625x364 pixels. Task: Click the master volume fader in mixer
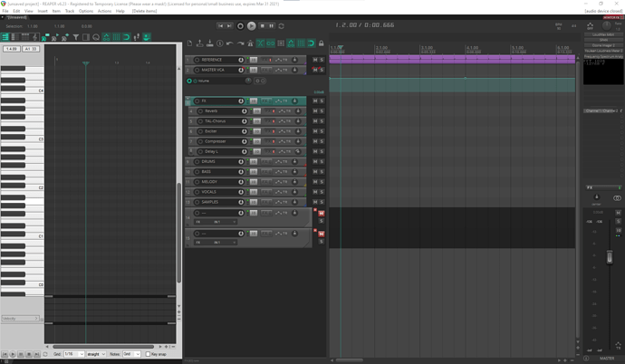pyautogui.click(x=610, y=258)
